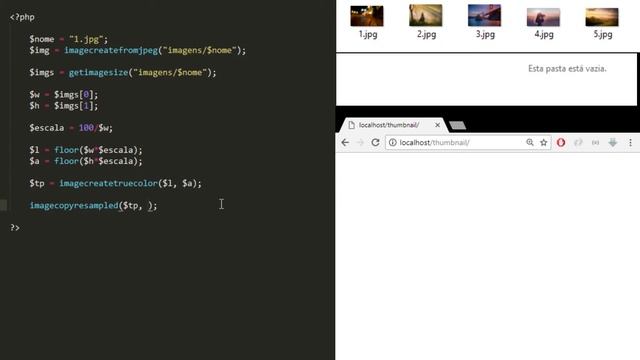640x360 pixels.
Task: Reload the localhost/thumbnail page
Action: tap(375, 142)
